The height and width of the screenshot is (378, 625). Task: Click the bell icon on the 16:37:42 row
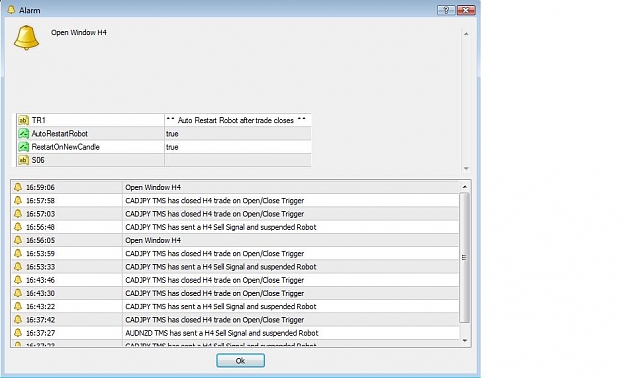click(x=18, y=319)
